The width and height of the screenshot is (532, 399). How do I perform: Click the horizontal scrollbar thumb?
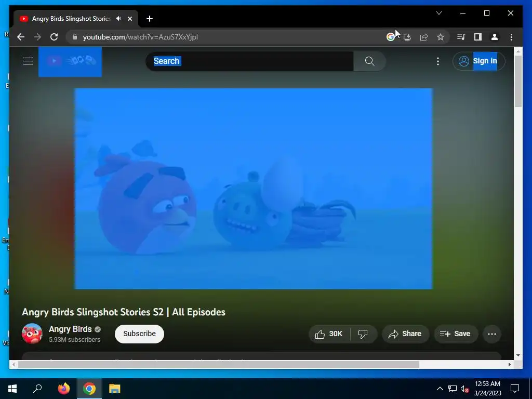[x=219, y=364]
